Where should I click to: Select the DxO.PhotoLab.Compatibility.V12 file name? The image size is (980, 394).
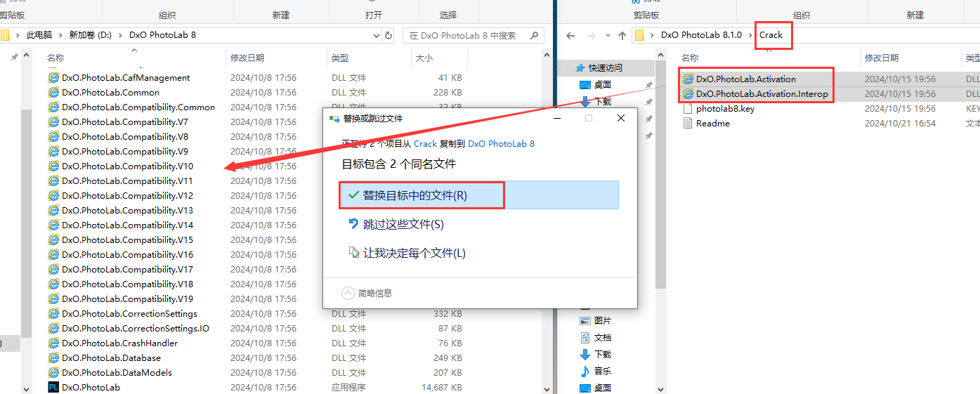(x=127, y=196)
